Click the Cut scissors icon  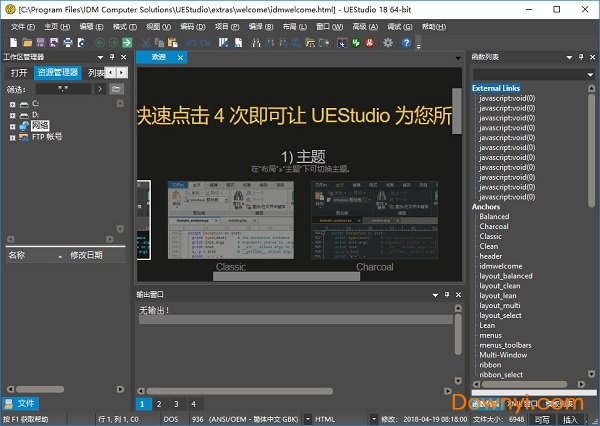(145, 42)
